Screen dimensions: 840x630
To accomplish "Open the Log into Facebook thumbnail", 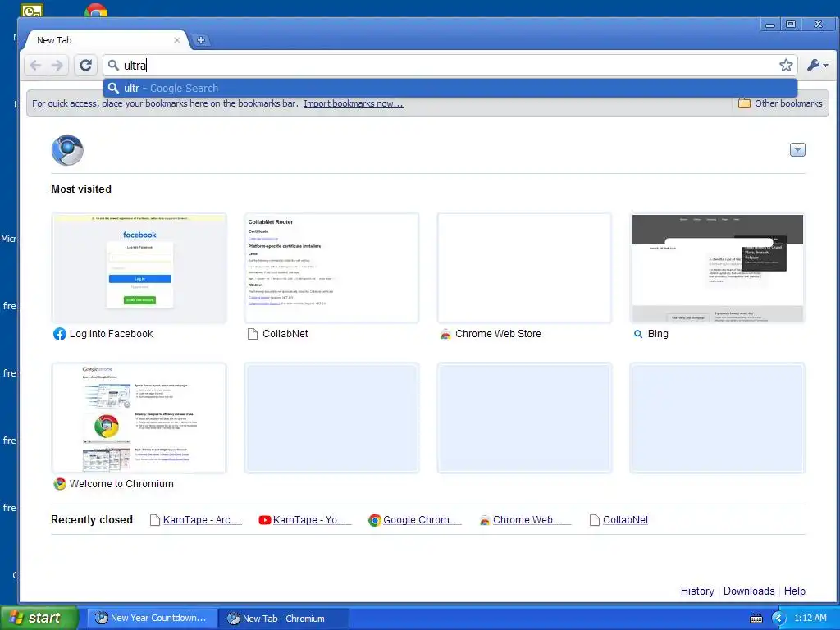I will pos(139,268).
